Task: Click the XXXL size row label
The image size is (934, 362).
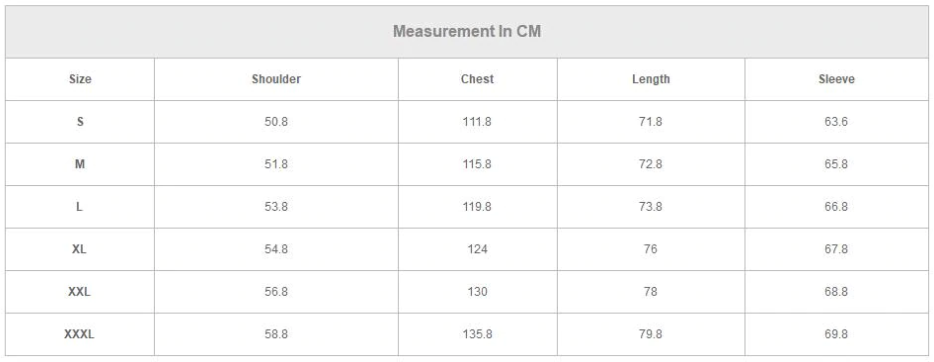Action: [x=79, y=335]
